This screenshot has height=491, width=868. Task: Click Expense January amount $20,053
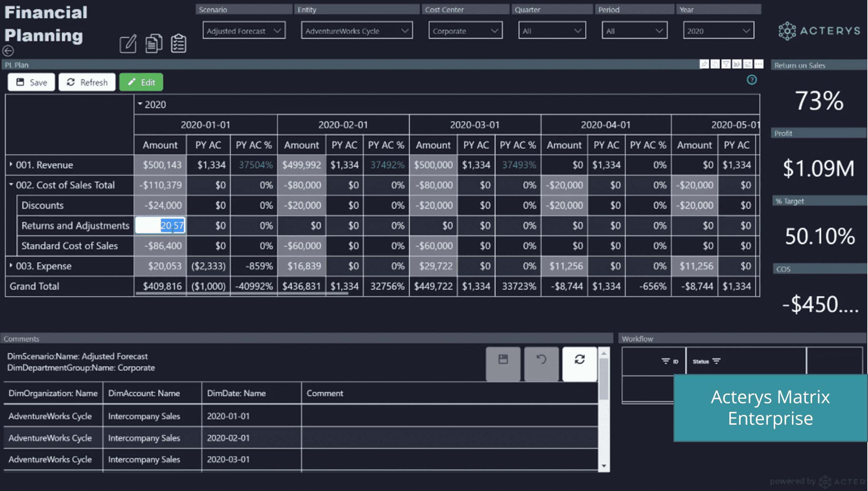[160, 266]
